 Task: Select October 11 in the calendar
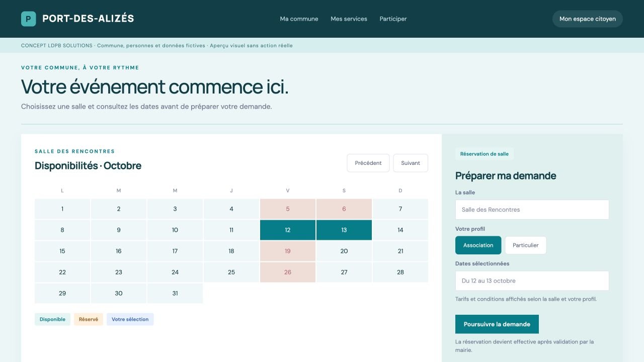click(x=231, y=230)
